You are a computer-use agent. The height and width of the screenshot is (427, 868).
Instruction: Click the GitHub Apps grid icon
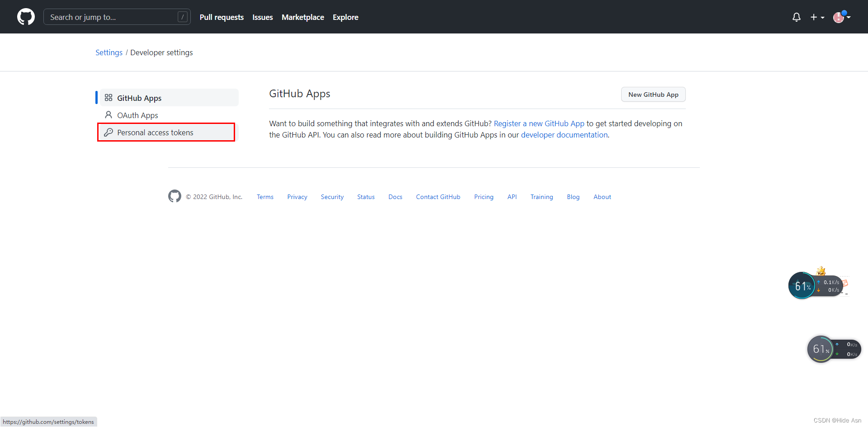click(x=108, y=98)
